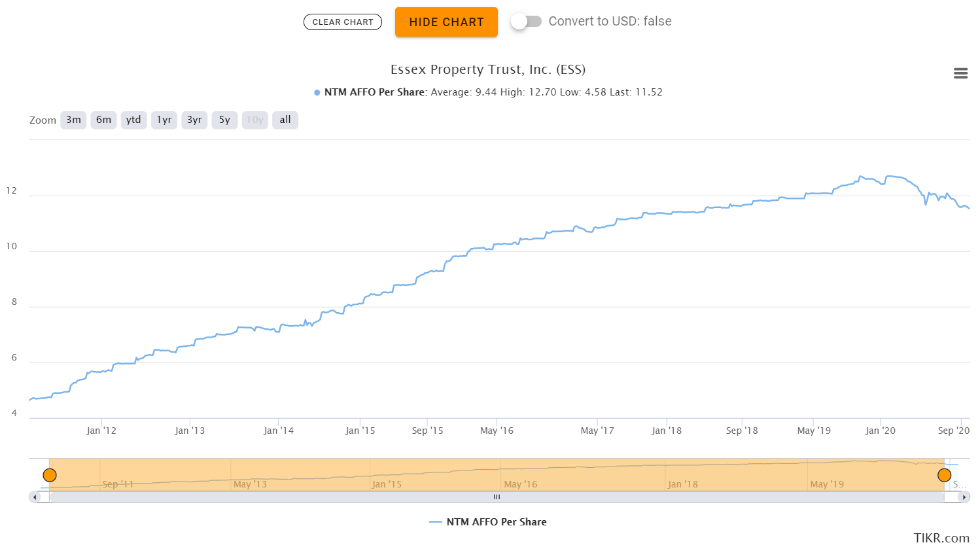Click the Clear Chart button
The image size is (980, 547).
coord(343,22)
